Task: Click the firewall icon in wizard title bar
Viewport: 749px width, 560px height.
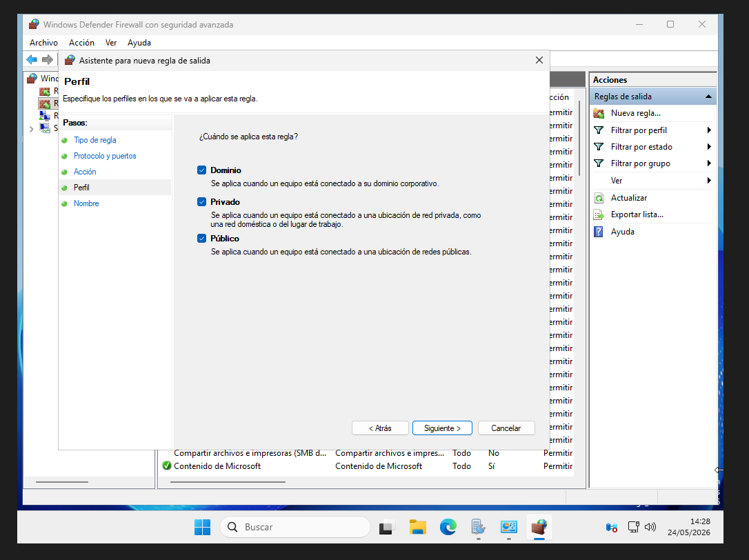Action: click(70, 60)
